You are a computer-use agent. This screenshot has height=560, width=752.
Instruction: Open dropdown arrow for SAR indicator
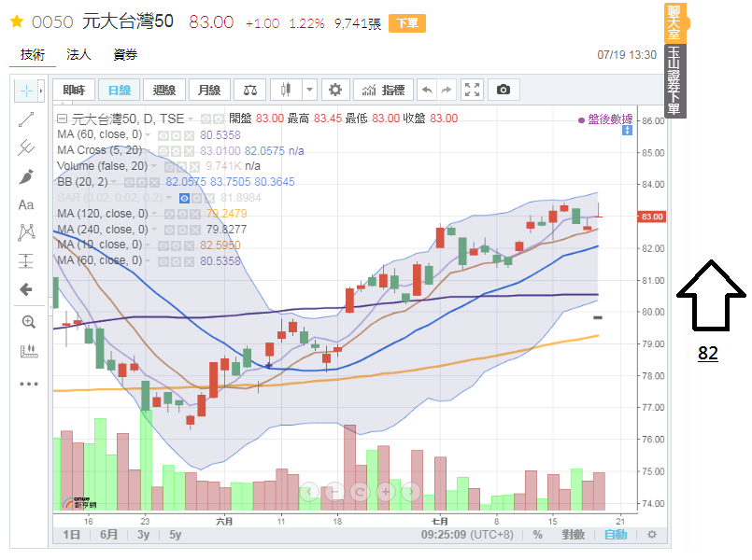click(169, 198)
